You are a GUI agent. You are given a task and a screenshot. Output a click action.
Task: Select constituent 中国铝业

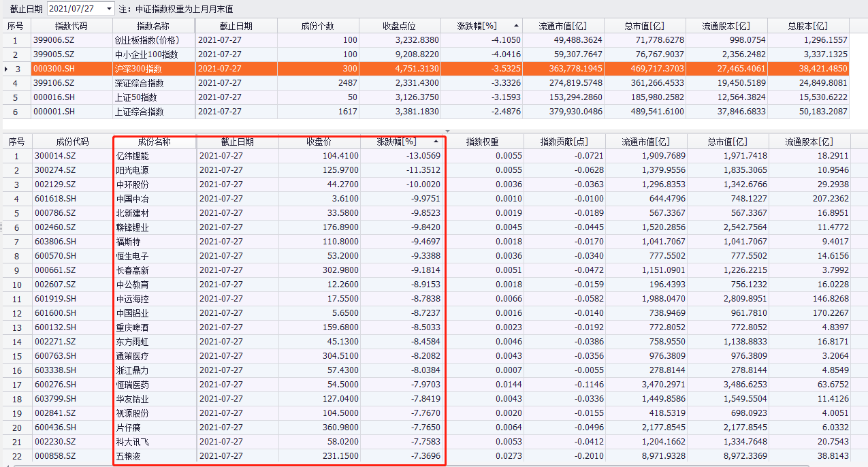pos(132,313)
